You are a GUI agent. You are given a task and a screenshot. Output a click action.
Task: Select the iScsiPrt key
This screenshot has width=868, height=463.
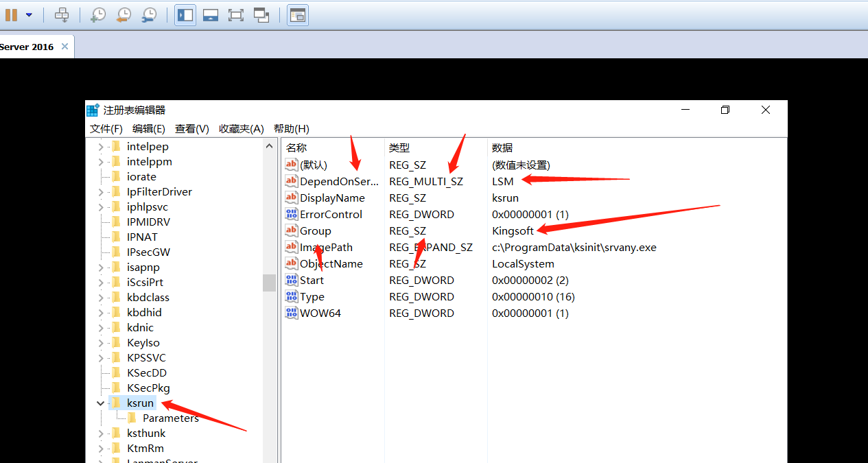pos(145,283)
